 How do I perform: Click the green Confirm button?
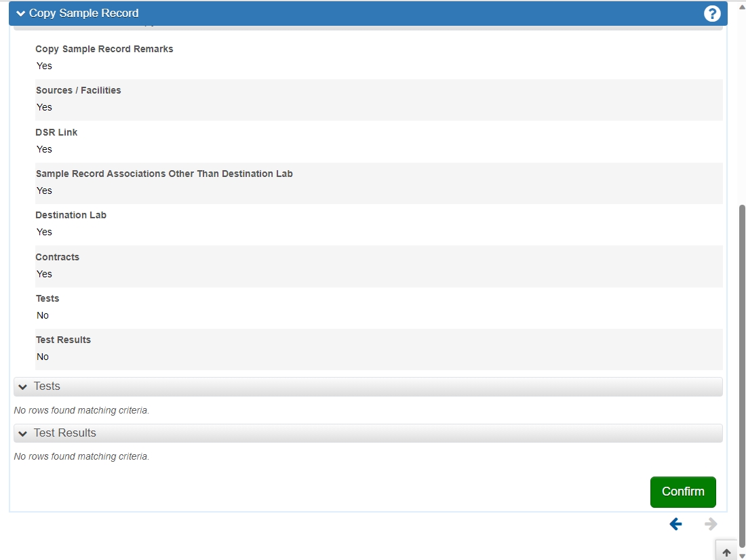[683, 492]
